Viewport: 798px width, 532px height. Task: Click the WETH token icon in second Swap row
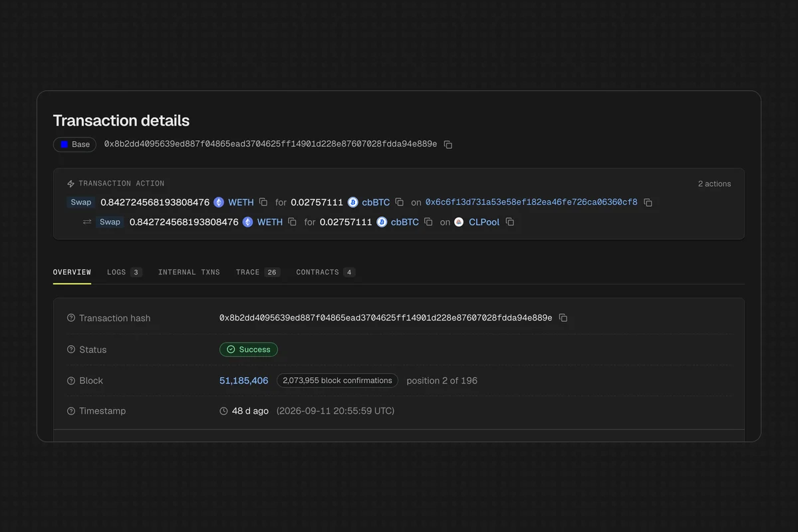(248, 222)
